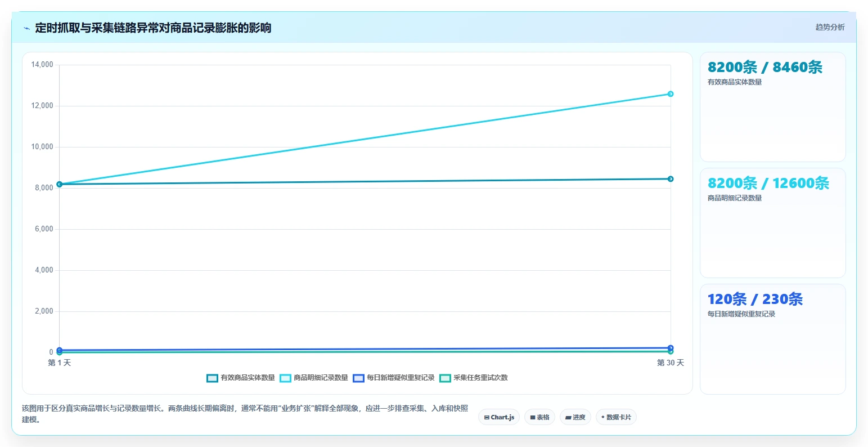Screen dimensions: 868x447
Task: Toggle the 采集任务重试次数 legend item
Action: pyautogui.click(x=474, y=378)
